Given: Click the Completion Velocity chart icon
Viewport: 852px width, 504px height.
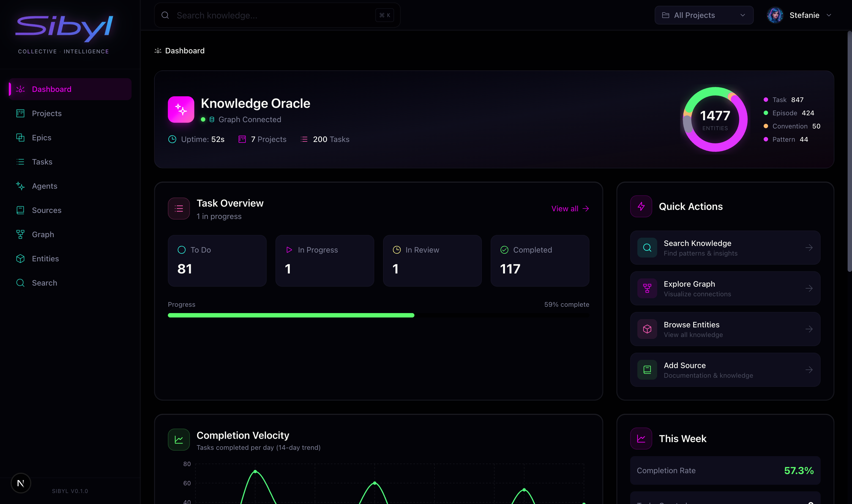Looking at the screenshot, I should click(x=179, y=439).
